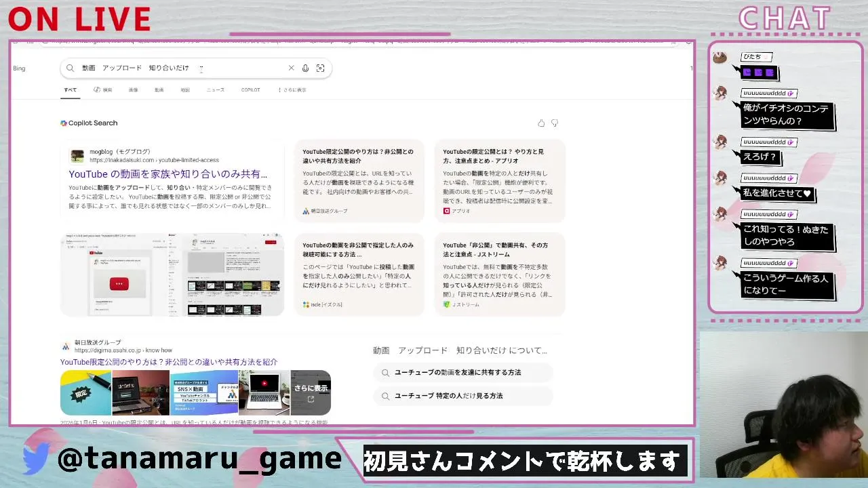
Task: Click chat message 私を進化させて♥
Action: coord(777,193)
